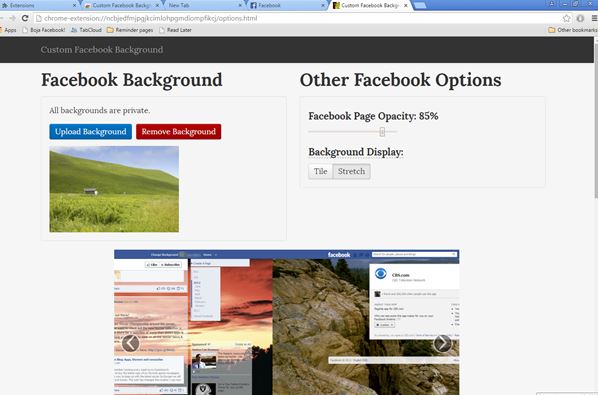598x395 pixels.
Task: Open the Boja Facebook! bookmark
Action: pyautogui.click(x=44, y=30)
